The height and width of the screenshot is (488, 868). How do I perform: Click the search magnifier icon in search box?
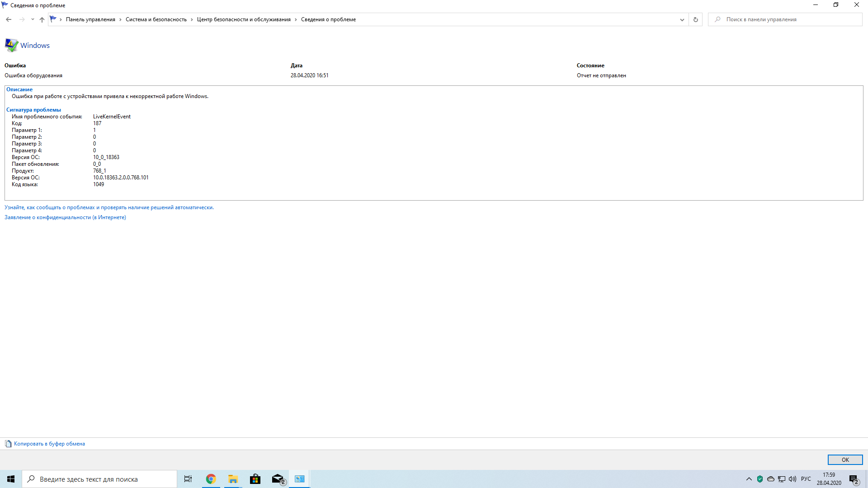click(x=717, y=19)
